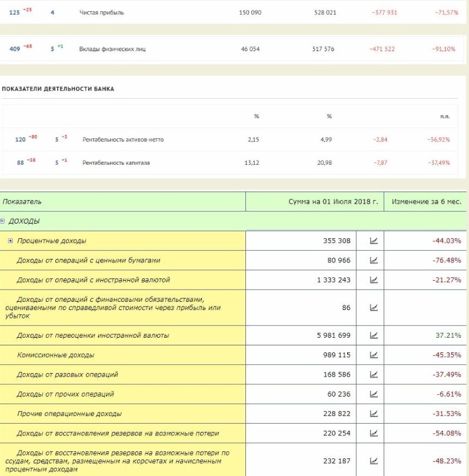View chart for Доходы от разовых операций
Viewport: 469px width, 476px height.
[372, 374]
